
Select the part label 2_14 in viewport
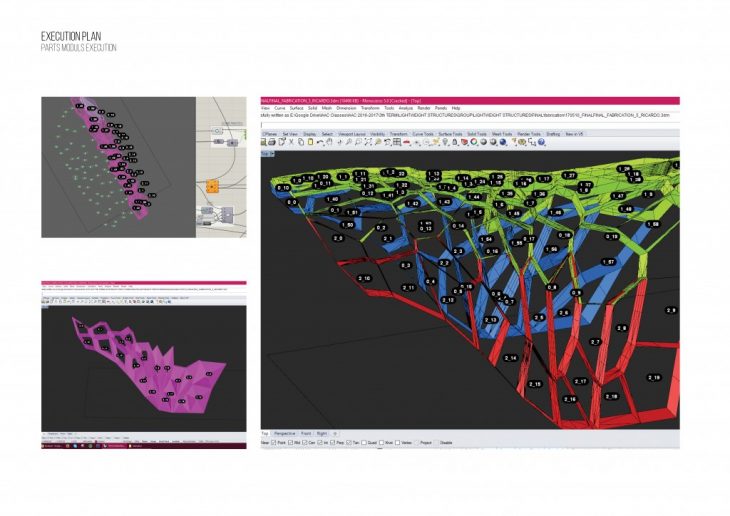pyautogui.click(x=510, y=357)
